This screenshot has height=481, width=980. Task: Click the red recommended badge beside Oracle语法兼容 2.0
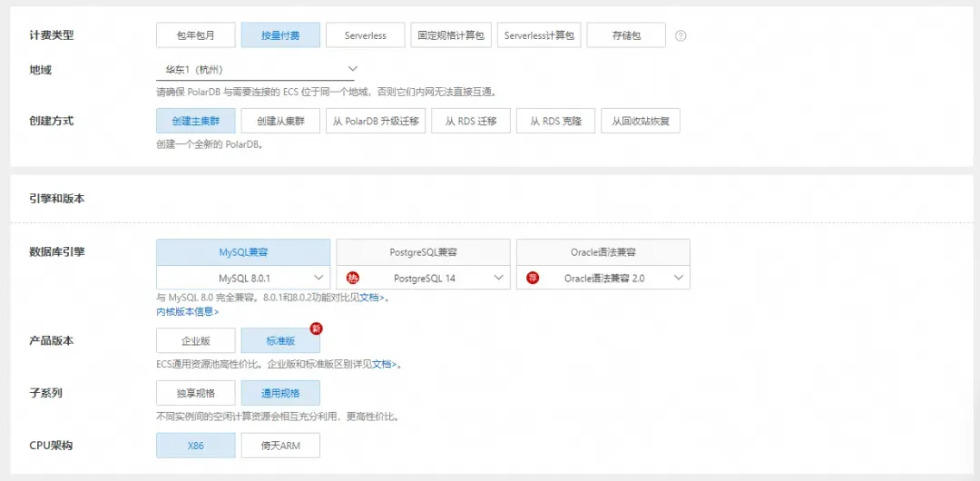pyautogui.click(x=532, y=278)
